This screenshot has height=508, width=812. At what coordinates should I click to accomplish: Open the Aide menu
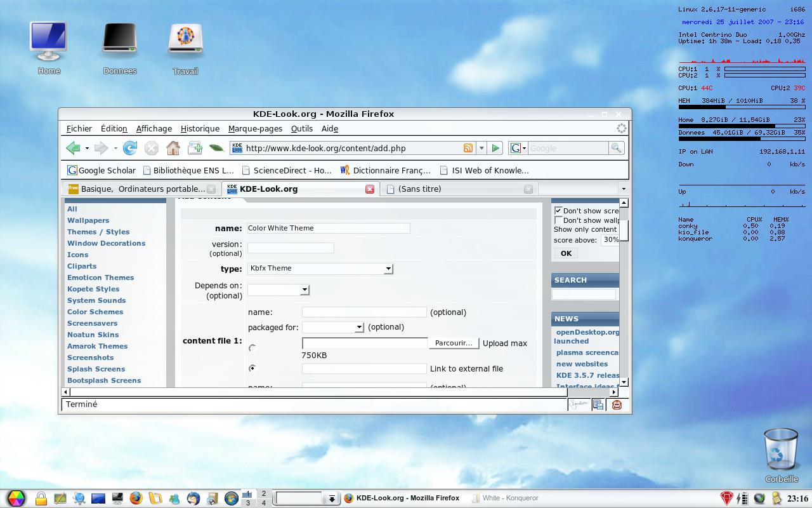[330, 128]
